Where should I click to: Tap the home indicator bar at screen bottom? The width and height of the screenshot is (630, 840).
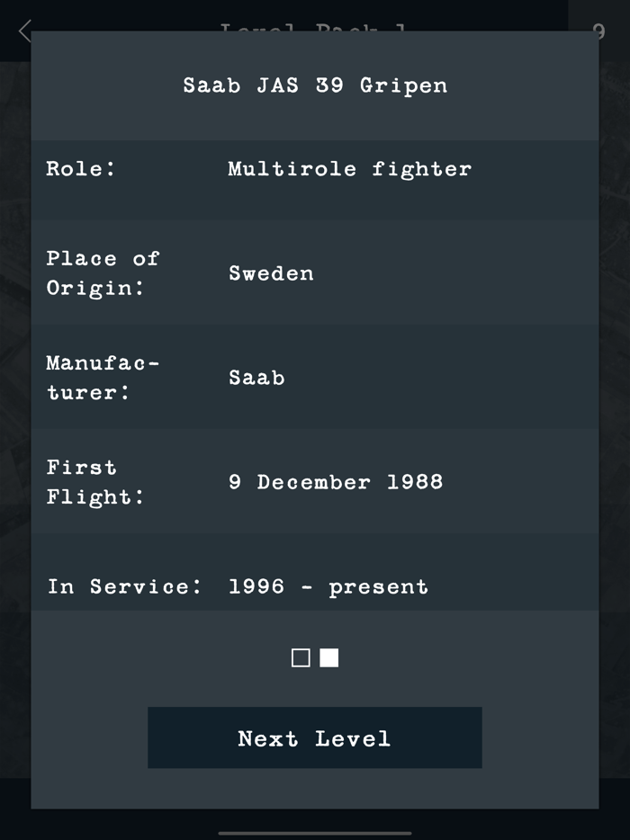[x=315, y=832]
